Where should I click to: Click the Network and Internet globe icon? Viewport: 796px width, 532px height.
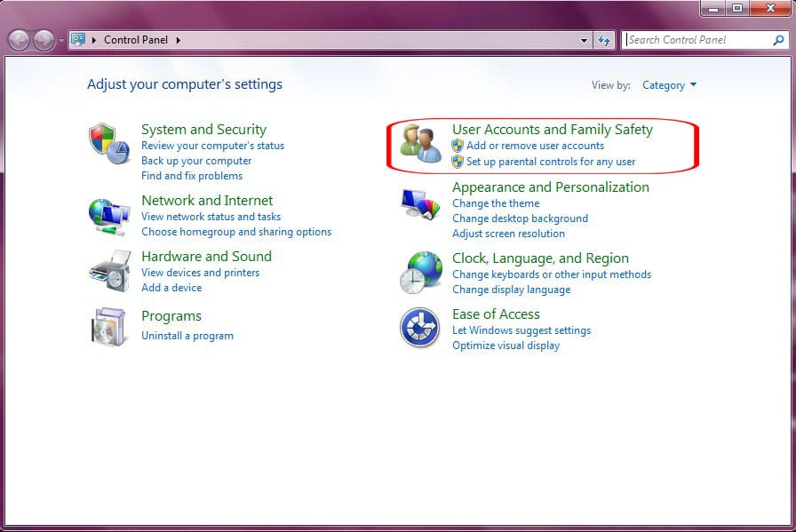109,217
